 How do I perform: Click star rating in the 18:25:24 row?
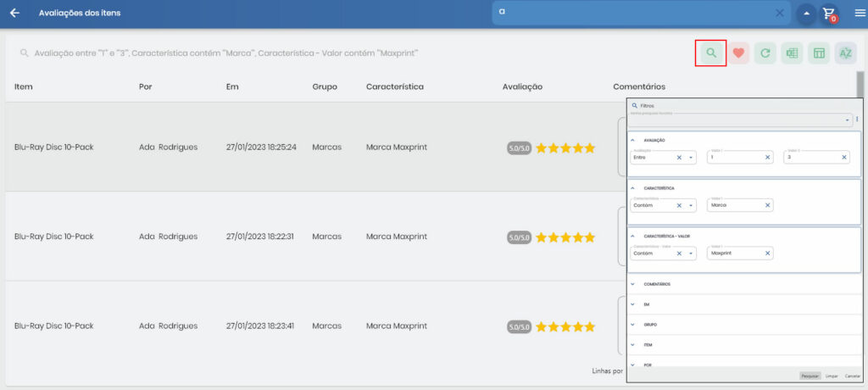[x=565, y=148]
